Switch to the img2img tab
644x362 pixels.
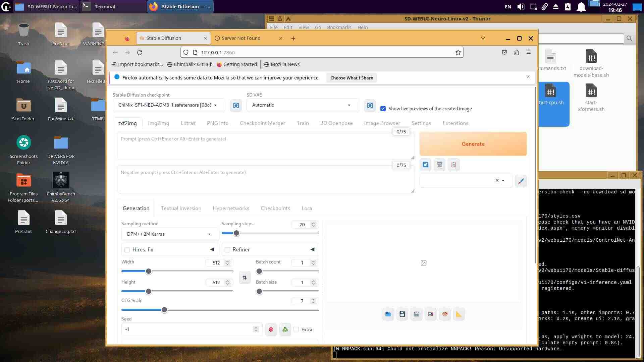point(158,123)
